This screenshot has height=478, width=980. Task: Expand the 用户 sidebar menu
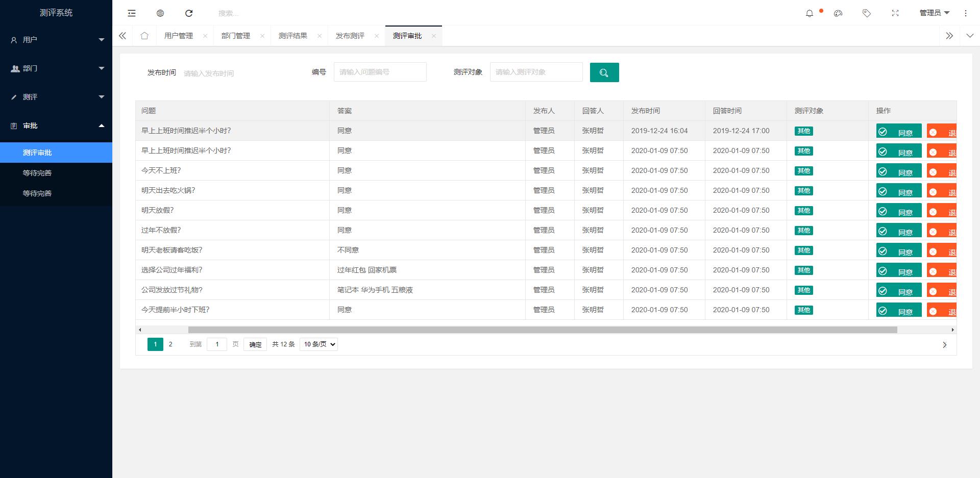pos(56,40)
